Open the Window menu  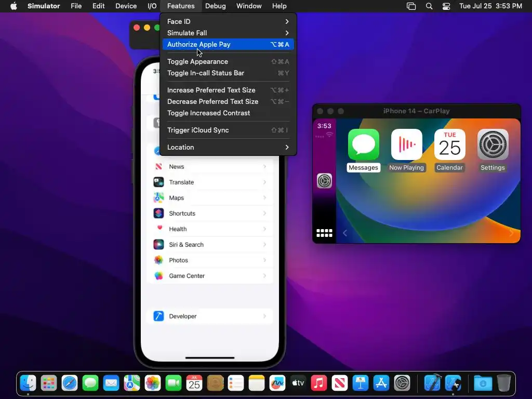[x=249, y=6]
